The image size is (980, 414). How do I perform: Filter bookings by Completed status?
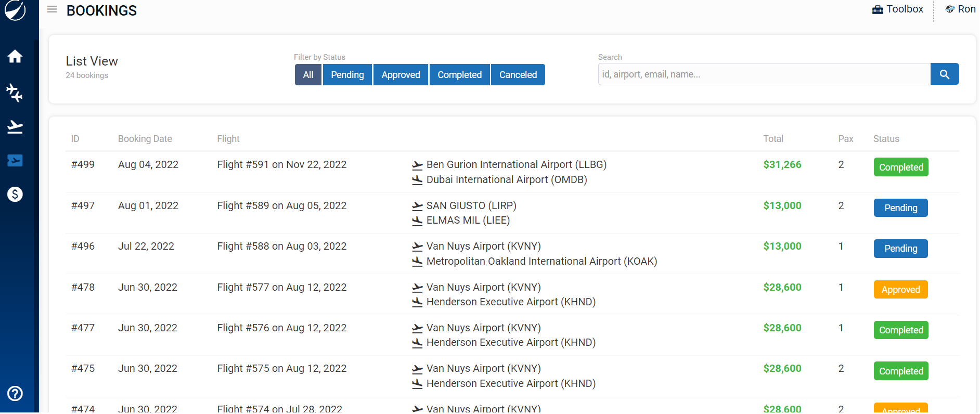[x=460, y=75]
